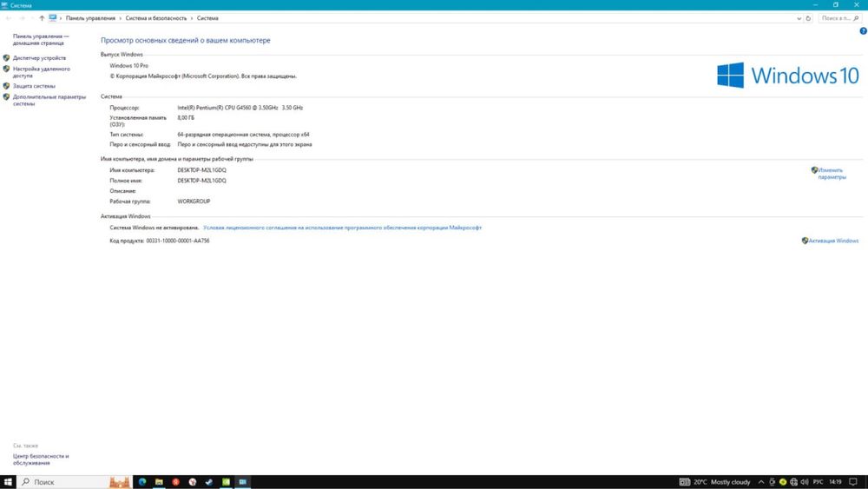
Task: Open remote access settings link
Action: [x=42, y=72]
